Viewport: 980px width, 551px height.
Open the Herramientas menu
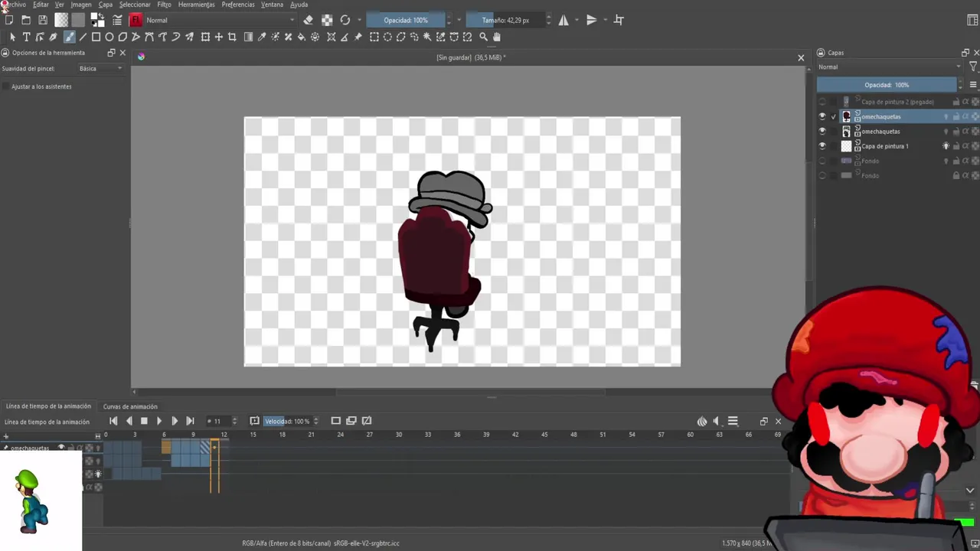point(196,5)
